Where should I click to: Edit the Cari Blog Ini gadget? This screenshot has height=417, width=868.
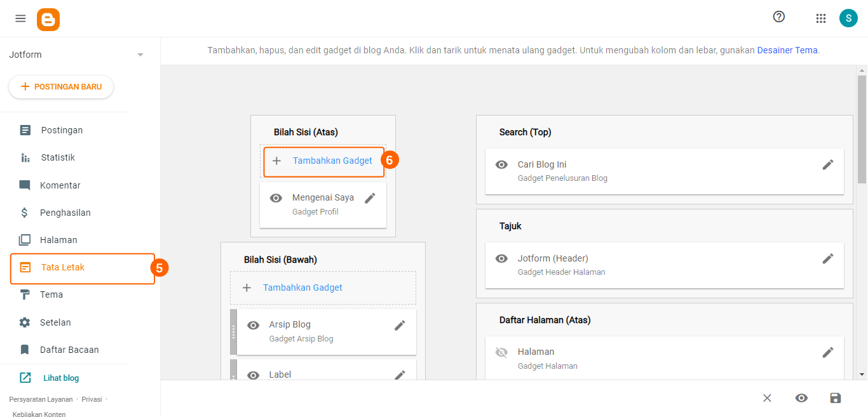[x=827, y=165]
